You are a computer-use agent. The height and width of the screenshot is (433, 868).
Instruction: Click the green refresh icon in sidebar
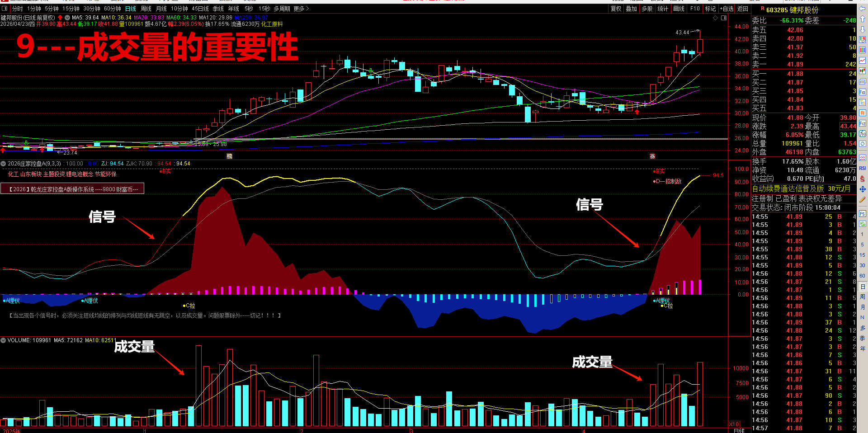(863, 224)
